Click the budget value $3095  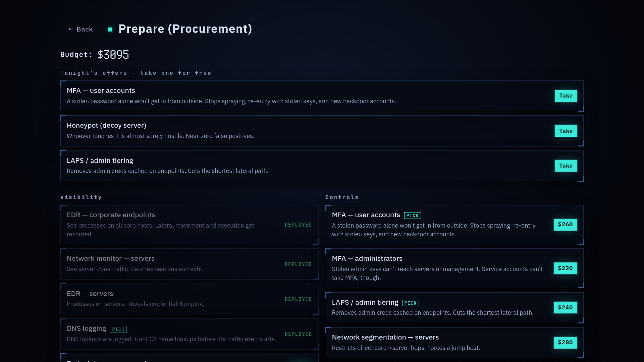tap(113, 55)
